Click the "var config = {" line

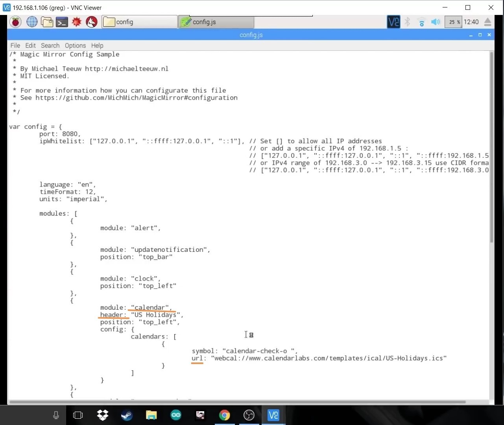(35, 127)
